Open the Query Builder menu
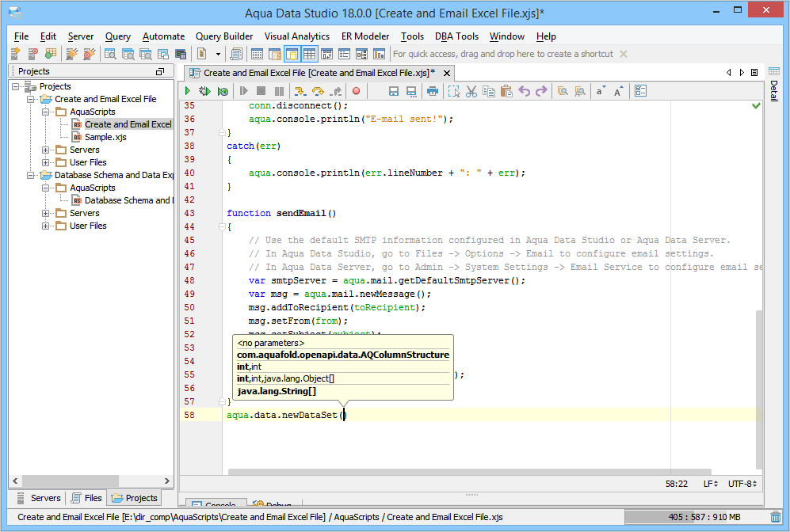 point(224,36)
